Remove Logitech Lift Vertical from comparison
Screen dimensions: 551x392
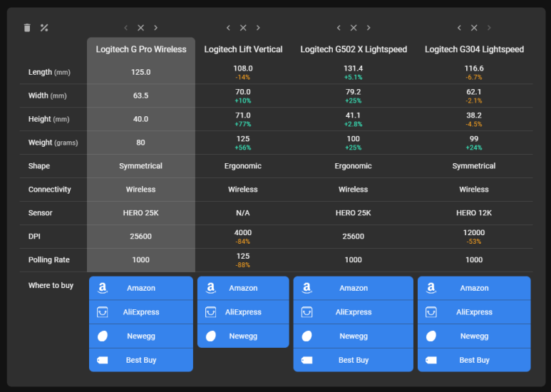[x=243, y=28]
